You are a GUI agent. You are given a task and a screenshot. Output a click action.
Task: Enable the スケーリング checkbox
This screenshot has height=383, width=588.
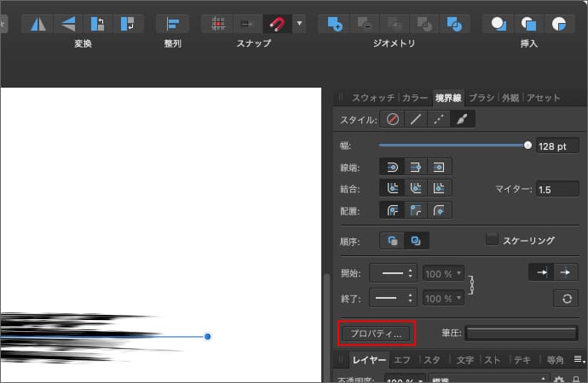[492, 240]
